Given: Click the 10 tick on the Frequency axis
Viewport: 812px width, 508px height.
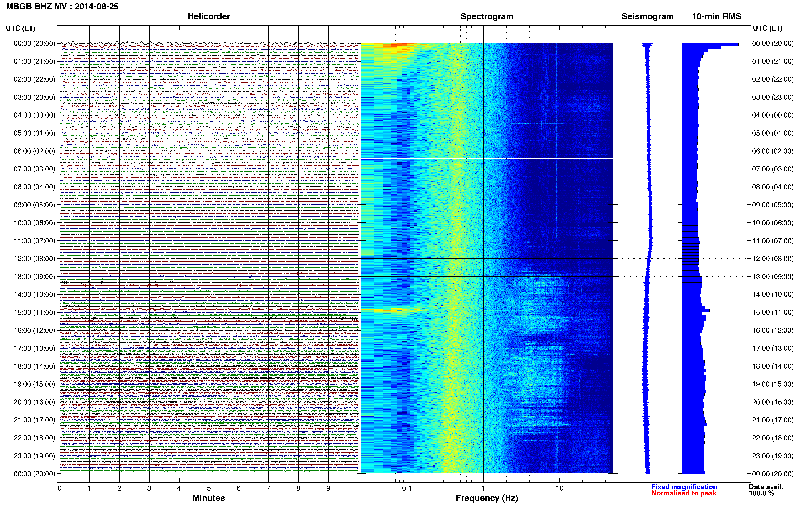Looking at the screenshot, I should 559,488.
